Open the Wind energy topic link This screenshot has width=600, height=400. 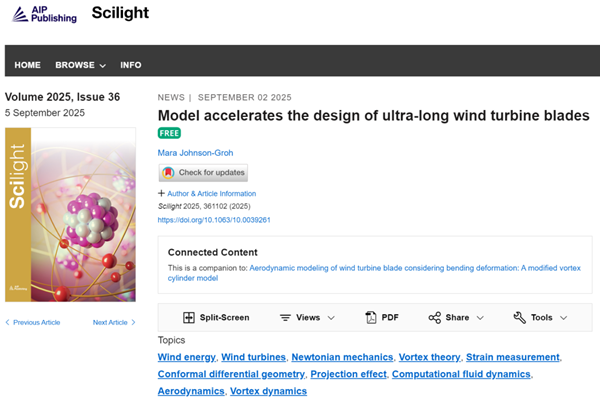[186, 357]
